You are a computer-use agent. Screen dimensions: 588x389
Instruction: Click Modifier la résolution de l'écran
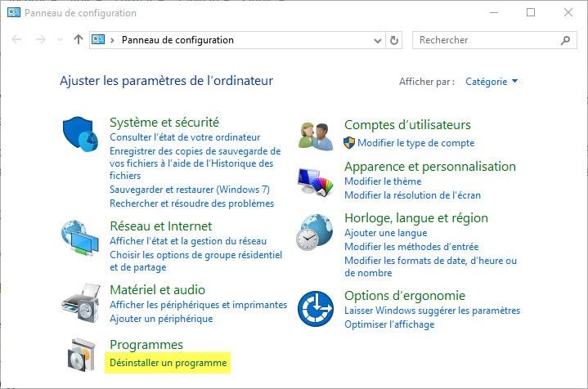pos(412,194)
